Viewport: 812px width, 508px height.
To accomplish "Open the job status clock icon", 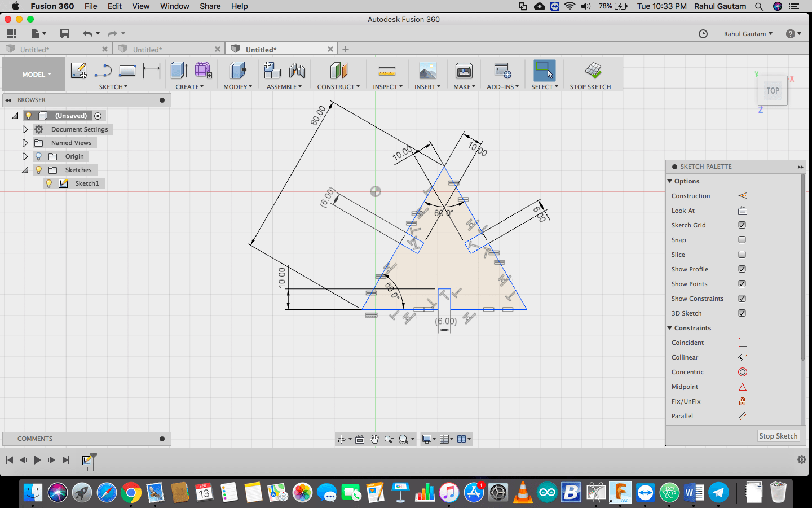I will [x=703, y=34].
